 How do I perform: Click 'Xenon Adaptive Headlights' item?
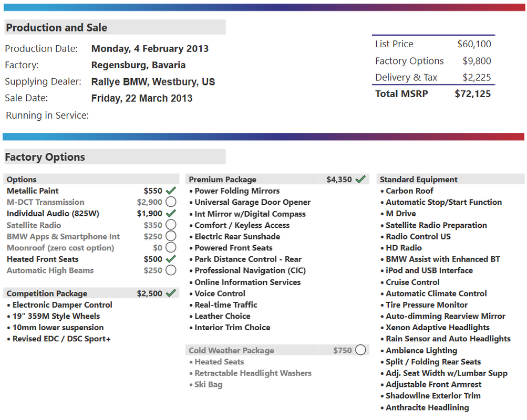[438, 328]
